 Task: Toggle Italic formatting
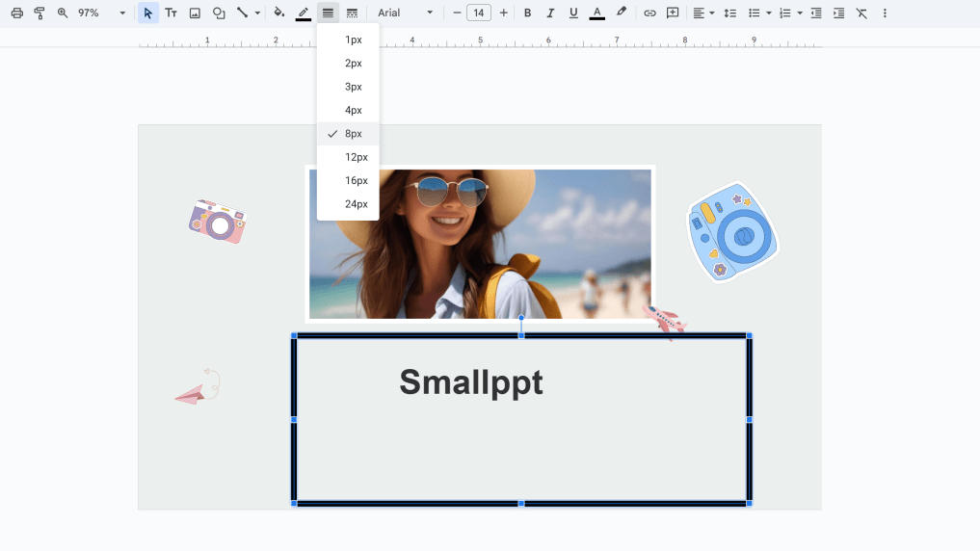click(x=550, y=13)
